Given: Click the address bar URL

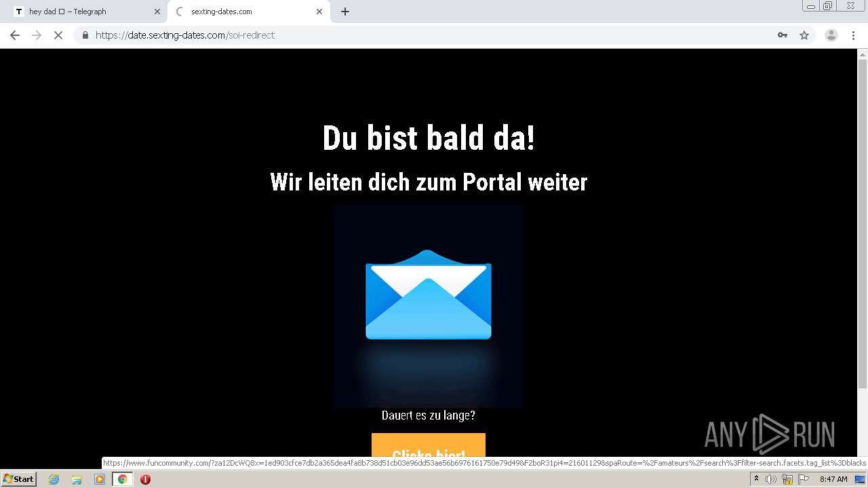Looking at the screenshot, I should click(x=185, y=35).
